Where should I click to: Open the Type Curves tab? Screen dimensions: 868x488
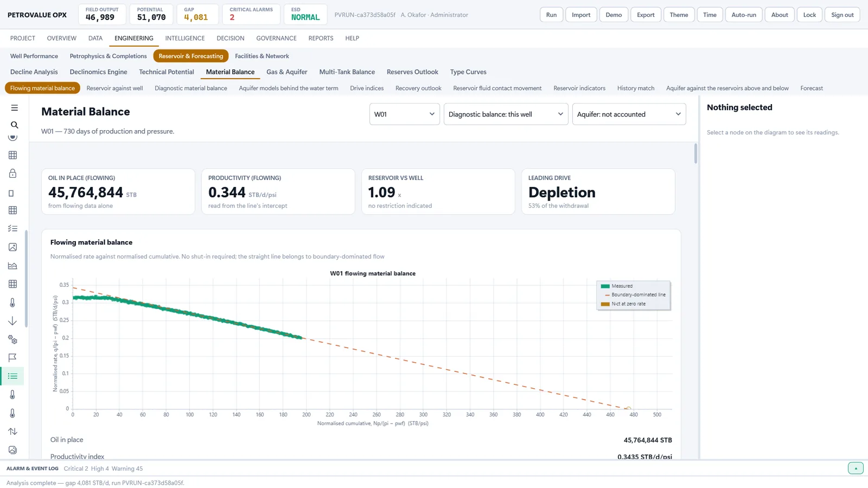click(x=468, y=72)
